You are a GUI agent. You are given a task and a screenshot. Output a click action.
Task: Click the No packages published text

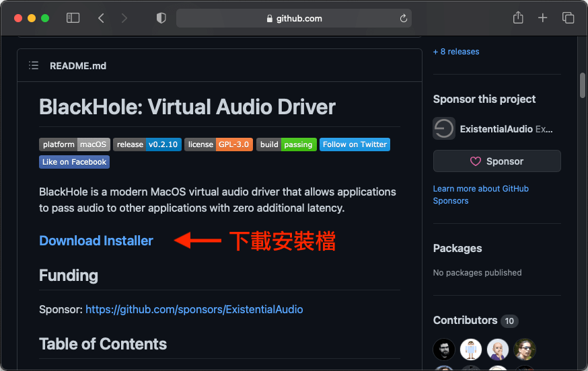point(478,273)
